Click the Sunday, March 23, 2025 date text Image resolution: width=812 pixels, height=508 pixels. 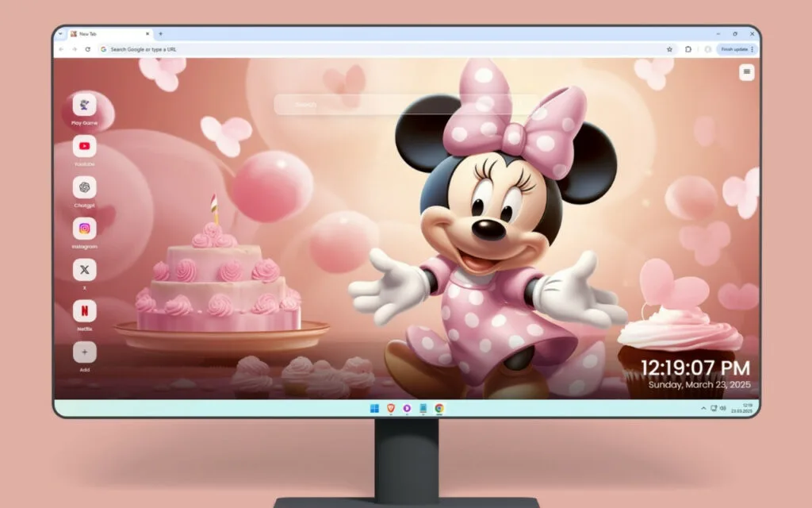coord(699,385)
